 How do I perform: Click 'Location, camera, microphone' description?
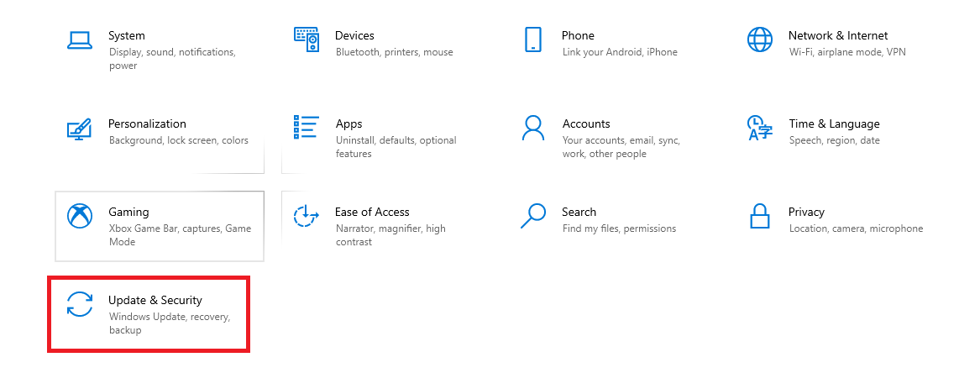857,228
